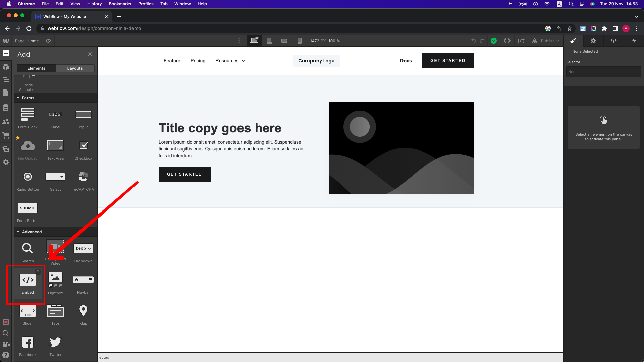Screen dimensions: 644x362
Task: Open the Profiles menu
Action: pyautogui.click(x=146, y=4)
